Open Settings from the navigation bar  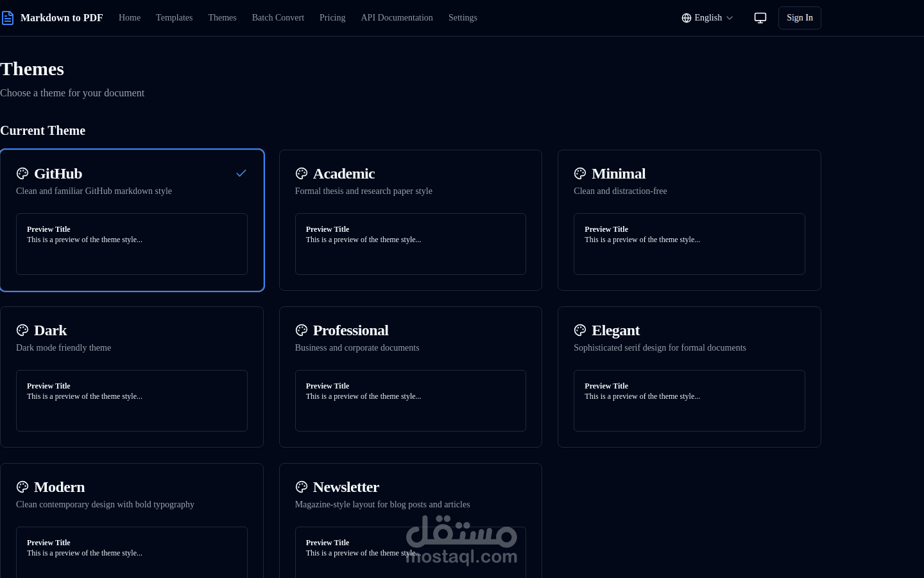pos(463,18)
